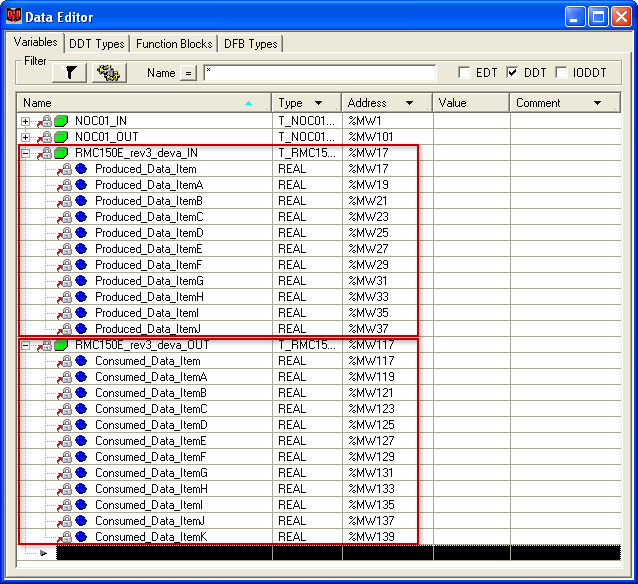Click address cell %MW139
Image resolution: width=638 pixels, height=584 pixels.
tap(388, 536)
